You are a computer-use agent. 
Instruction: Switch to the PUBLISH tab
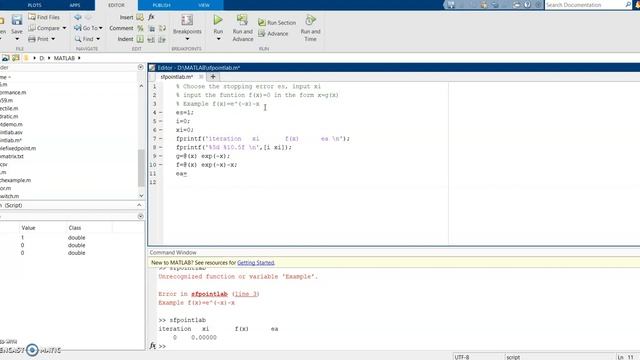click(x=161, y=5)
